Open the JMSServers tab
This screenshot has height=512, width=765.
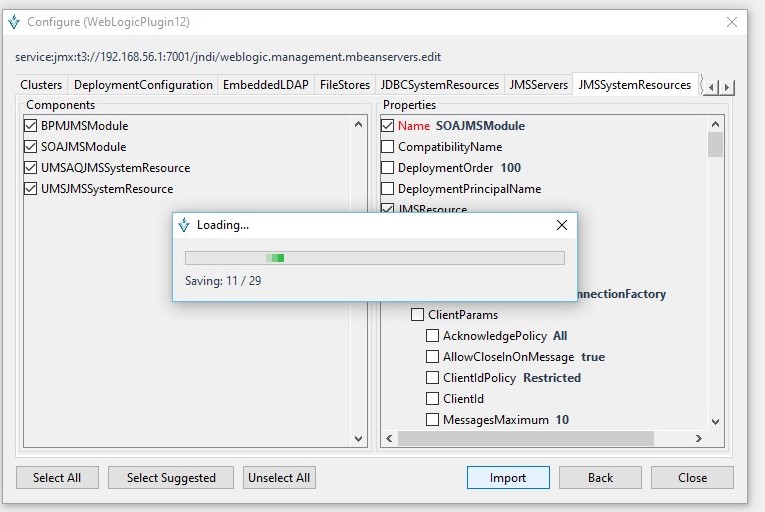[x=538, y=85]
